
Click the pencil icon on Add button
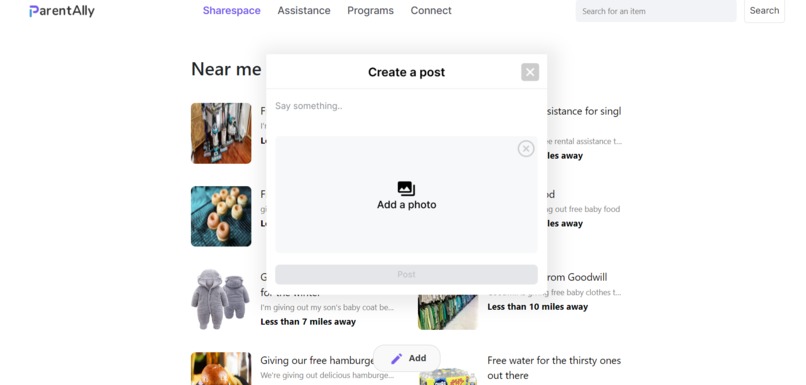(396, 359)
